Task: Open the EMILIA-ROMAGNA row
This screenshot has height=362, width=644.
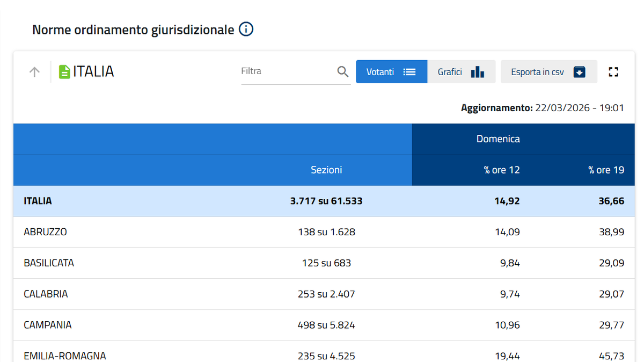Action: (324, 352)
